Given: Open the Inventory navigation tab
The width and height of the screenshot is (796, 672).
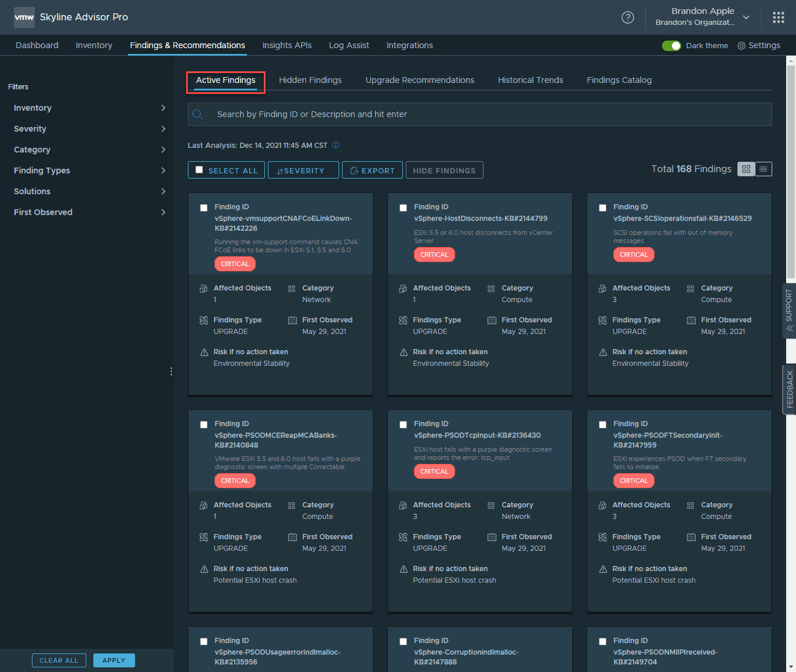Looking at the screenshot, I should [x=94, y=45].
